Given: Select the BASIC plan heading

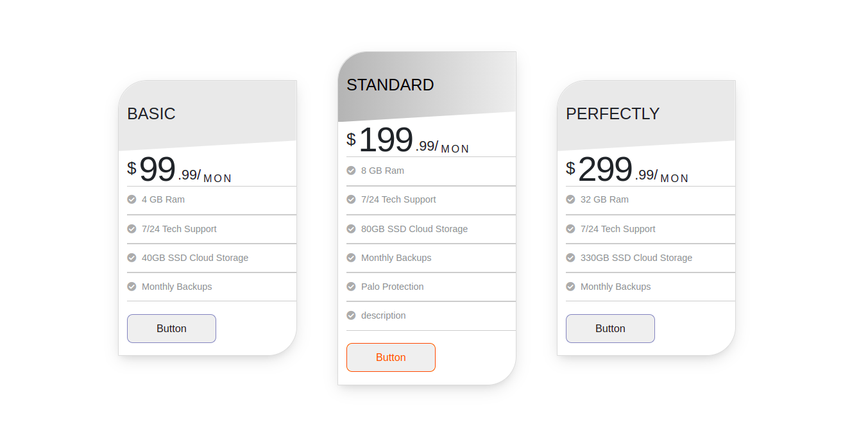Looking at the screenshot, I should point(151,113).
